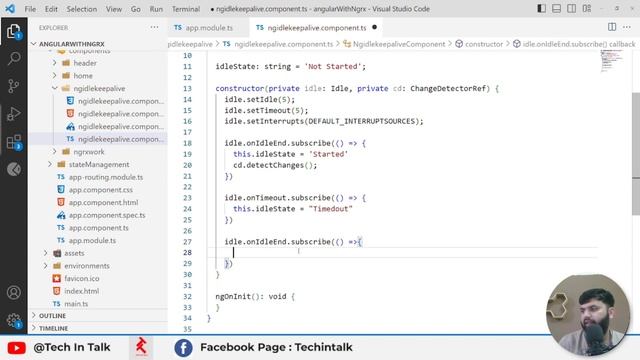Click the code minimap
The image size is (640, 360).
pos(611,61)
